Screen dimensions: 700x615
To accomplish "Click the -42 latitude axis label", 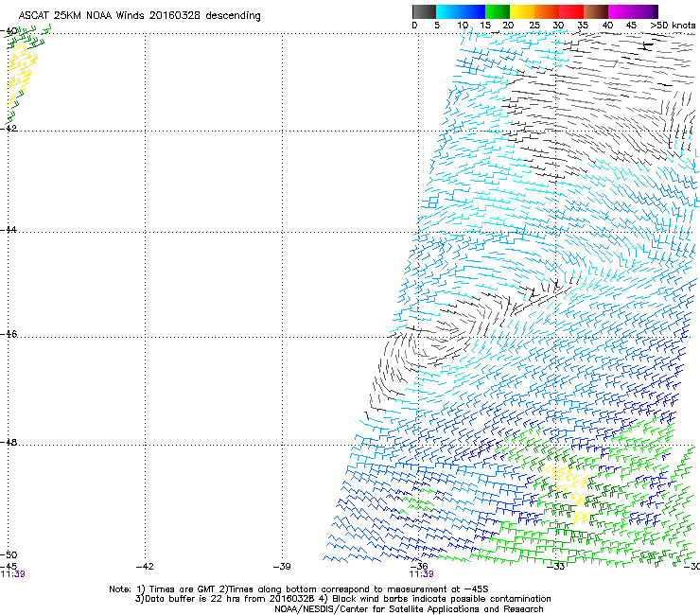I will pos(9,128).
